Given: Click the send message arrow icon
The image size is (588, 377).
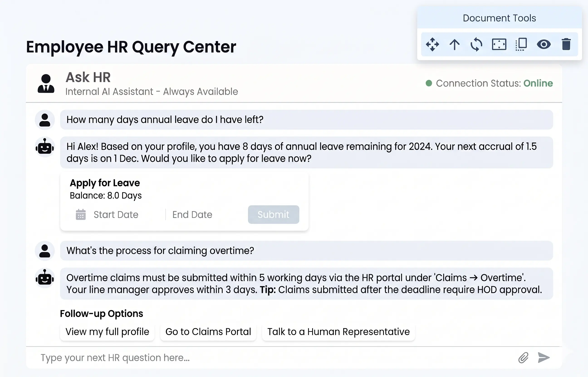Looking at the screenshot, I should (x=544, y=358).
